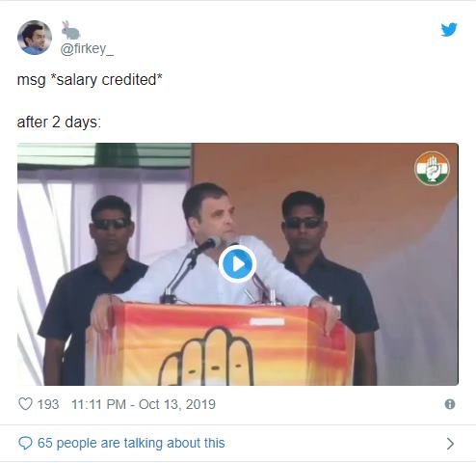Click the "after 2 days:" text line
This screenshot has width=476, height=463.
tap(59, 123)
